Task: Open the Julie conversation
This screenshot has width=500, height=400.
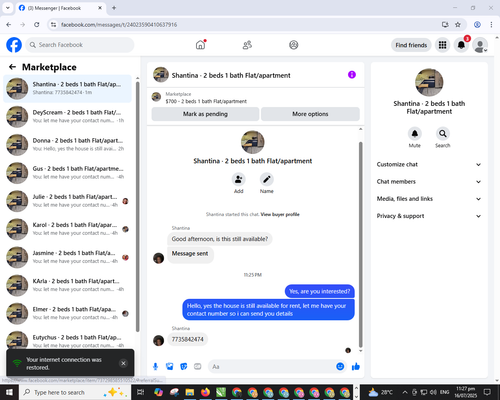Action: pos(67,201)
